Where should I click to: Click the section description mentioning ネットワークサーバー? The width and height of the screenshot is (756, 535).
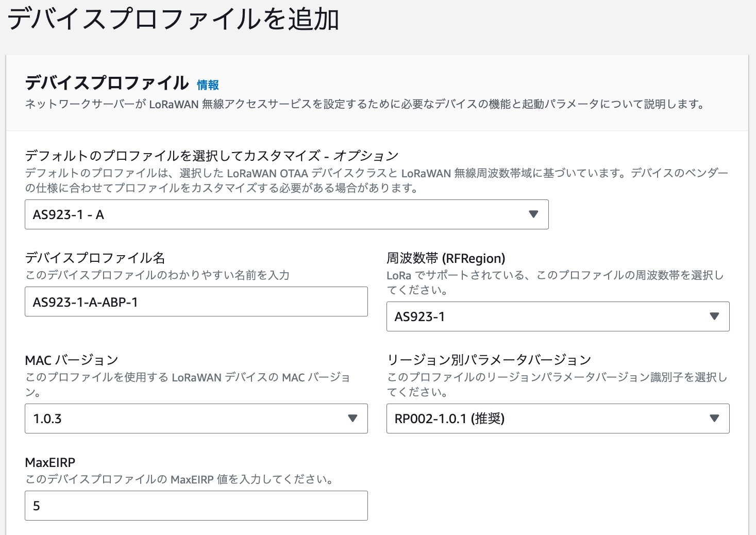tap(365, 104)
